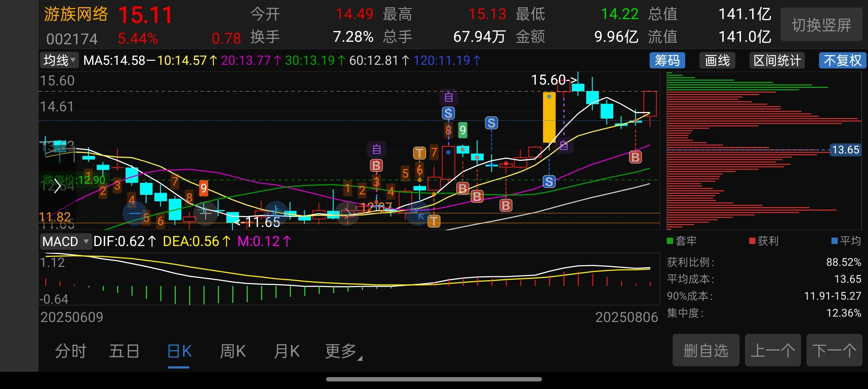Tap the 换手 turnover rate 7.28%
Viewport: 868px width, 389px height.
353,37
